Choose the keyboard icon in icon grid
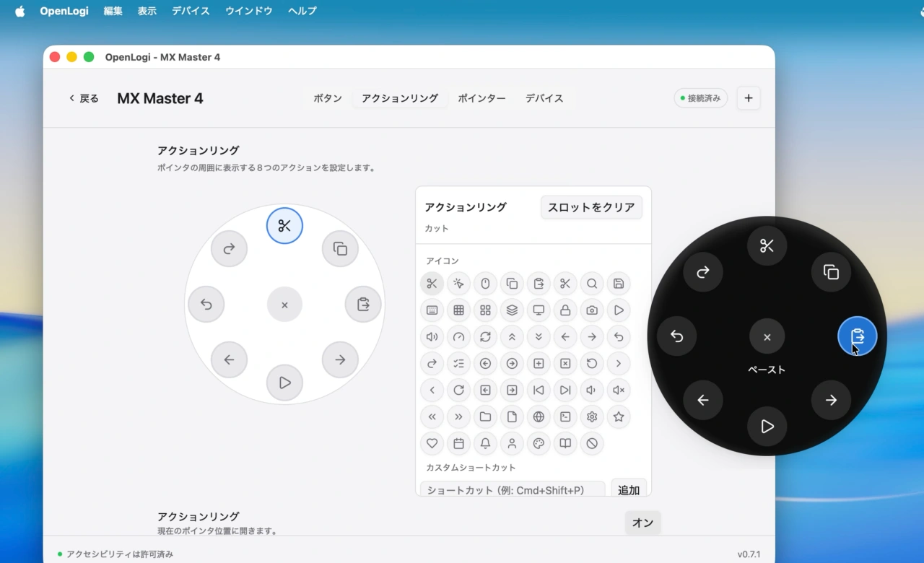The height and width of the screenshot is (563, 924). [x=432, y=310]
